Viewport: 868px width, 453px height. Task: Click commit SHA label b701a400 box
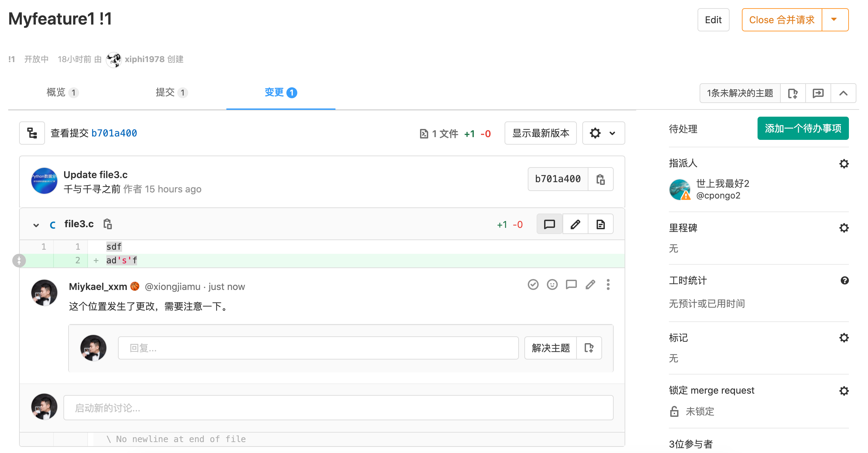coord(558,179)
